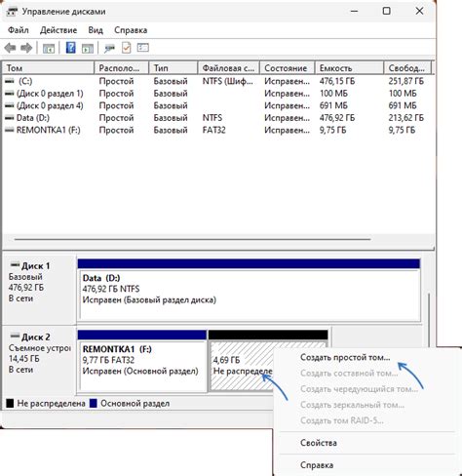Click the Help question mark toolbar icon
462x476 pixels.
coord(70,48)
